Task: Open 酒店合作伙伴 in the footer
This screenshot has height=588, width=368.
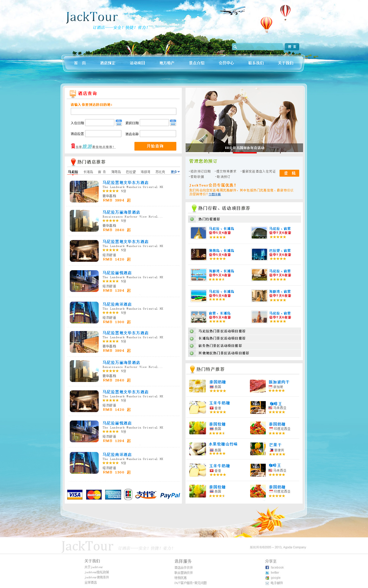Action: [183, 567]
